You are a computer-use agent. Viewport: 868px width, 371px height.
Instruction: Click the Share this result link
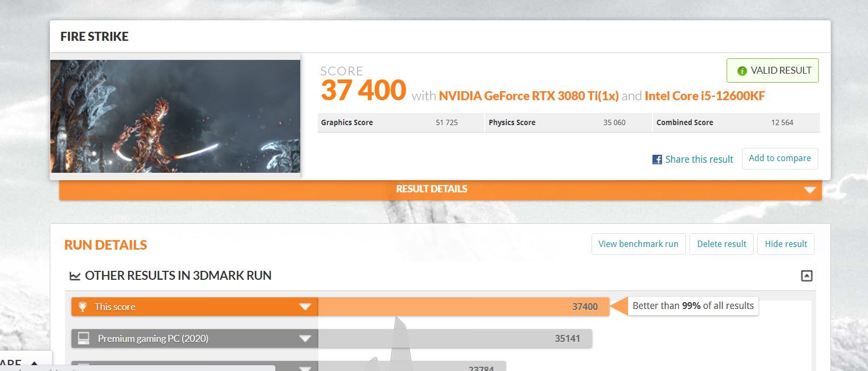tap(699, 160)
